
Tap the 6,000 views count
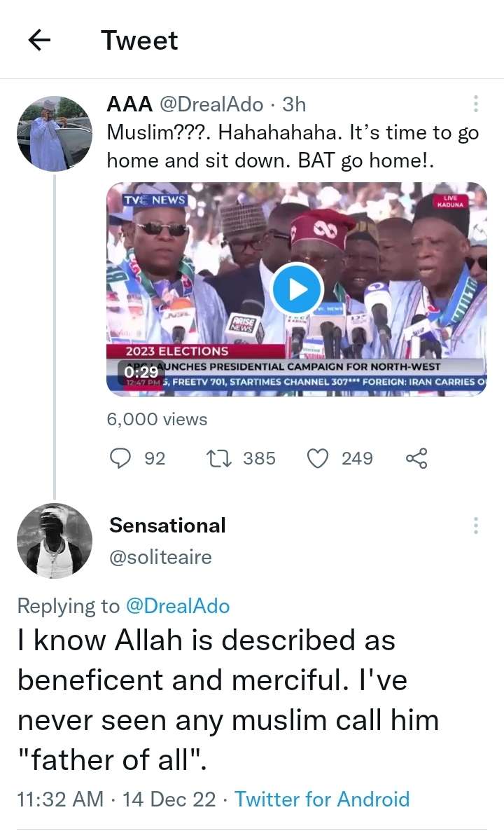[157, 419]
